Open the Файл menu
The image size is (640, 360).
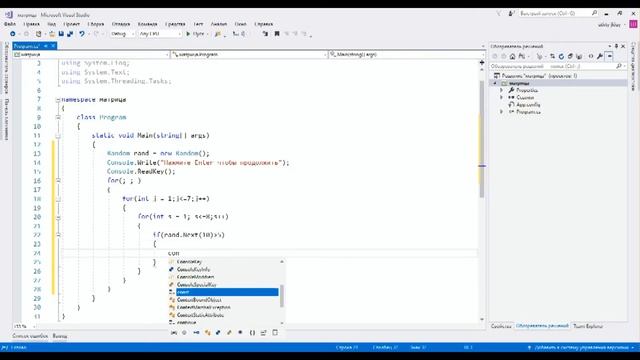click(x=10, y=24)
